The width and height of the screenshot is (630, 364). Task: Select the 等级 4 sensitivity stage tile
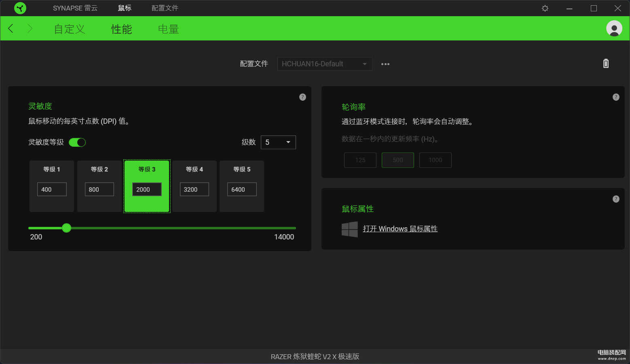[194, 169]
